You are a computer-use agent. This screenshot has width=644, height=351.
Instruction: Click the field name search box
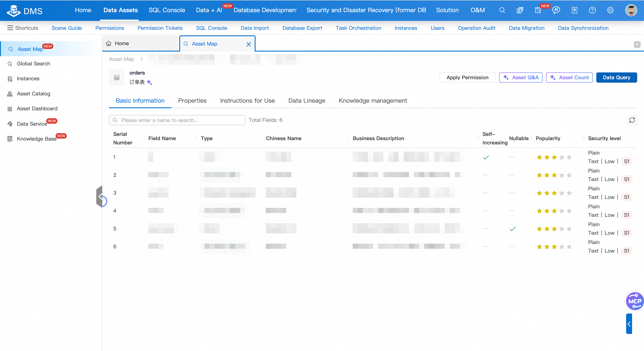(177, 120)
